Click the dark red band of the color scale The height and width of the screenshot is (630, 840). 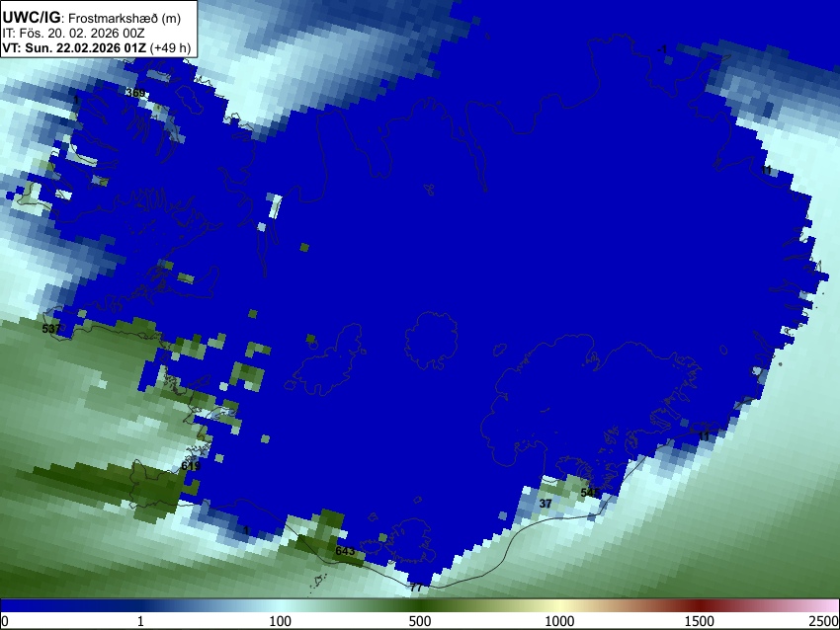point(699,606)
